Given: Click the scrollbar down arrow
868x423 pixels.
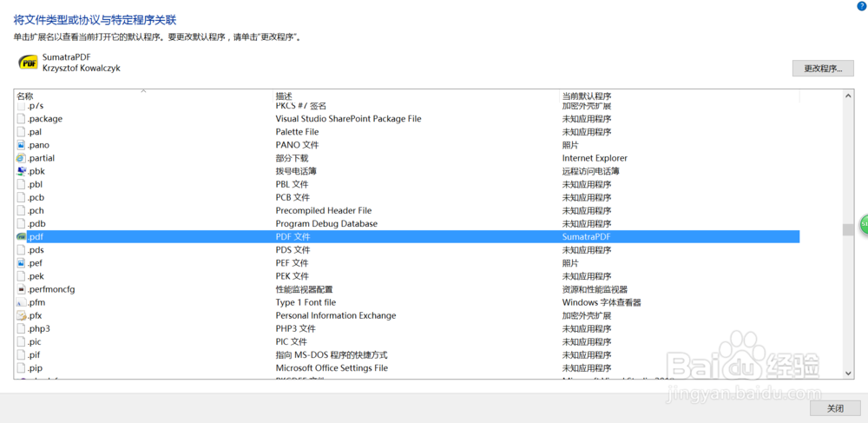Looking at the screenshot, I should pos(847,373).
